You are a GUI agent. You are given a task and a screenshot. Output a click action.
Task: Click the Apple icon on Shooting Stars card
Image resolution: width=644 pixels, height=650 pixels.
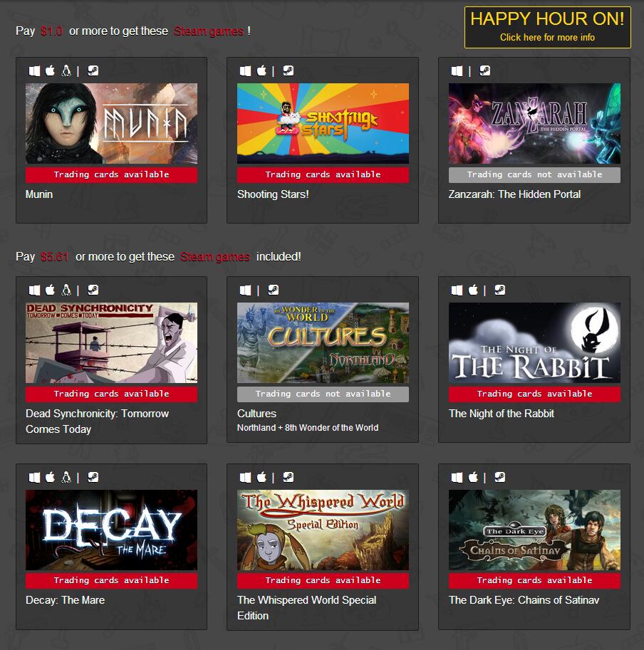point(261,70)
